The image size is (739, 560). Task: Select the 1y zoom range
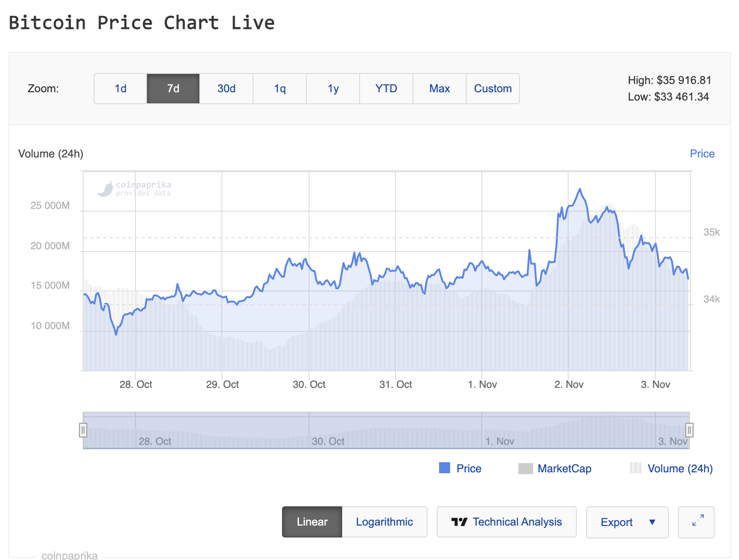[x=333, y=89]
